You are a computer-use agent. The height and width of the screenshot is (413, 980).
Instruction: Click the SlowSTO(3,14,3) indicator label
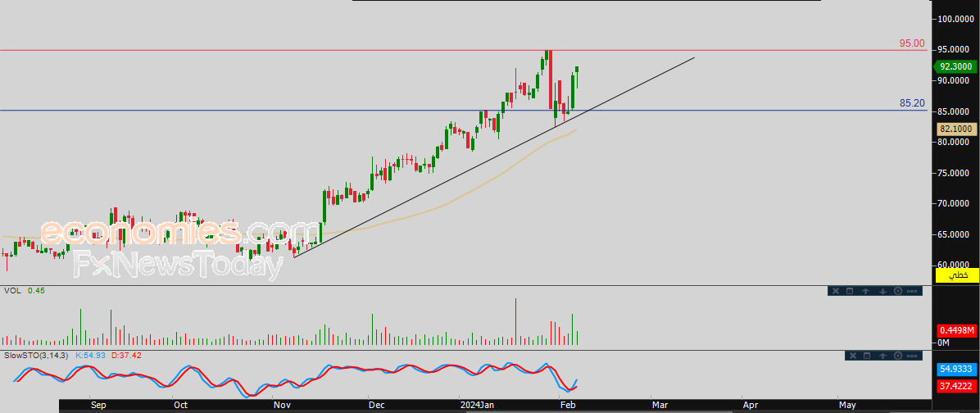coord(36,355)
